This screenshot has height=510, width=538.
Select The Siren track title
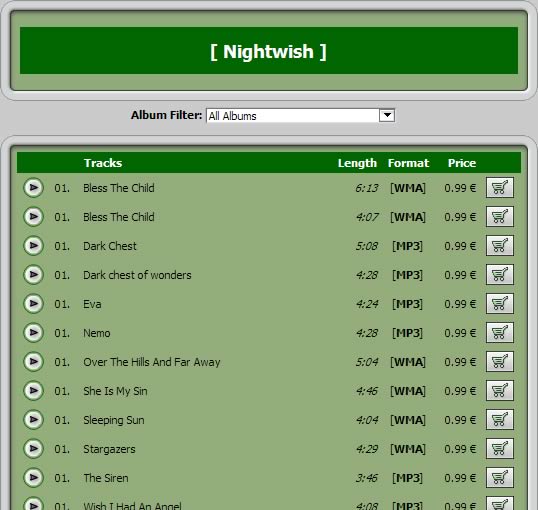(x=106, y=478)
